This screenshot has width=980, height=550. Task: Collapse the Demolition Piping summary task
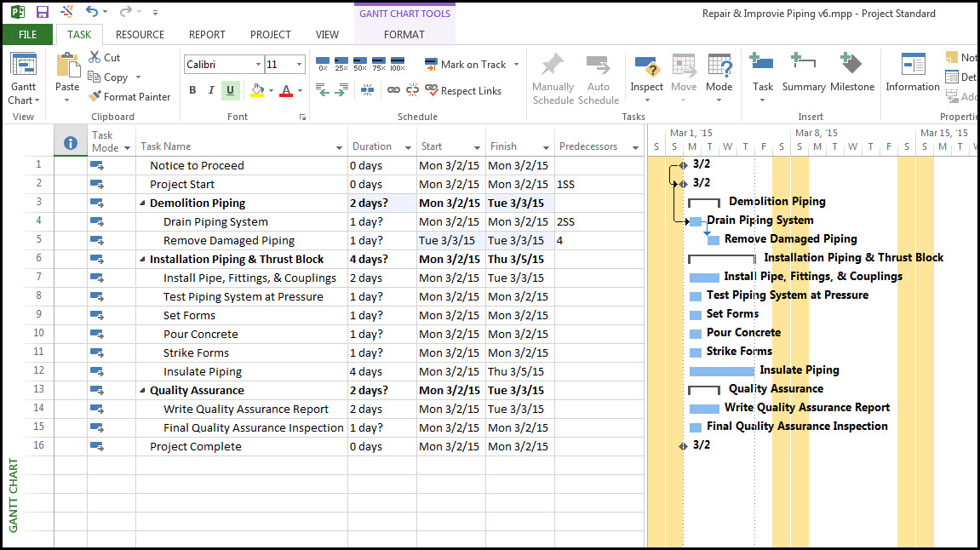point(141,202)
